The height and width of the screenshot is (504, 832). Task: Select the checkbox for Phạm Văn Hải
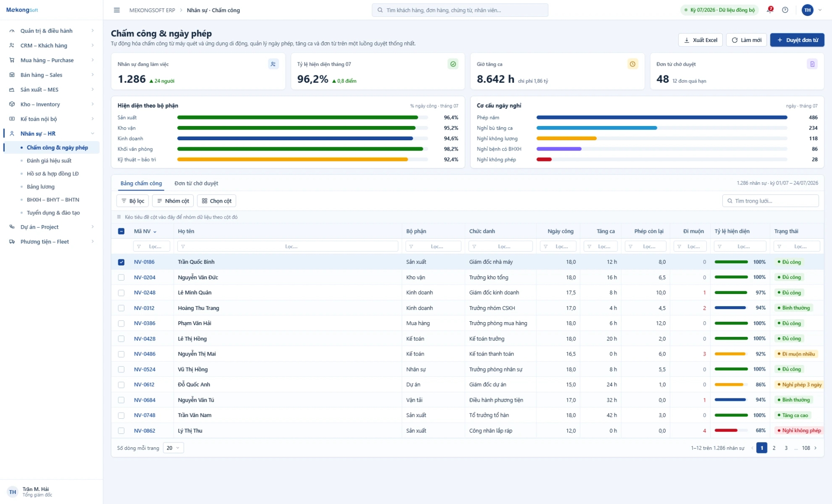tap(121, 323)
